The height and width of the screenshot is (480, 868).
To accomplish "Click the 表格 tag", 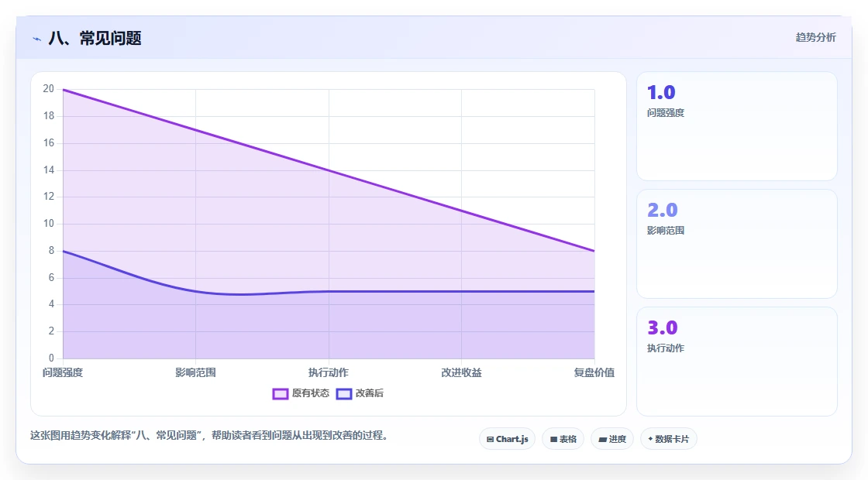I will [x=563, y=439].
